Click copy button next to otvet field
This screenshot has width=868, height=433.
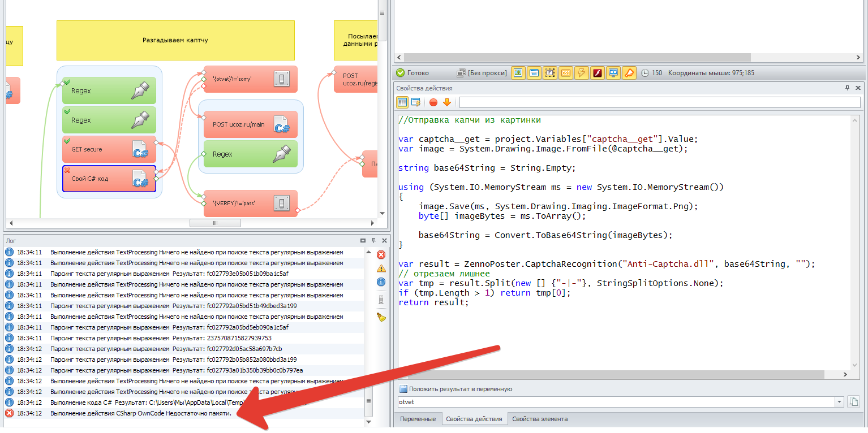point(854,402)
